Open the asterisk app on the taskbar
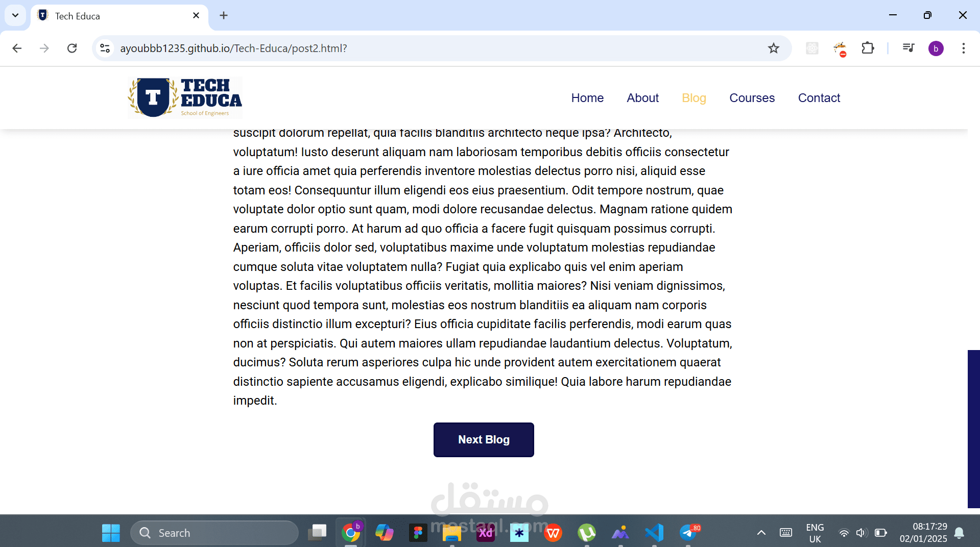The height and width of the screenshot is (547, 980). point(519,533)
